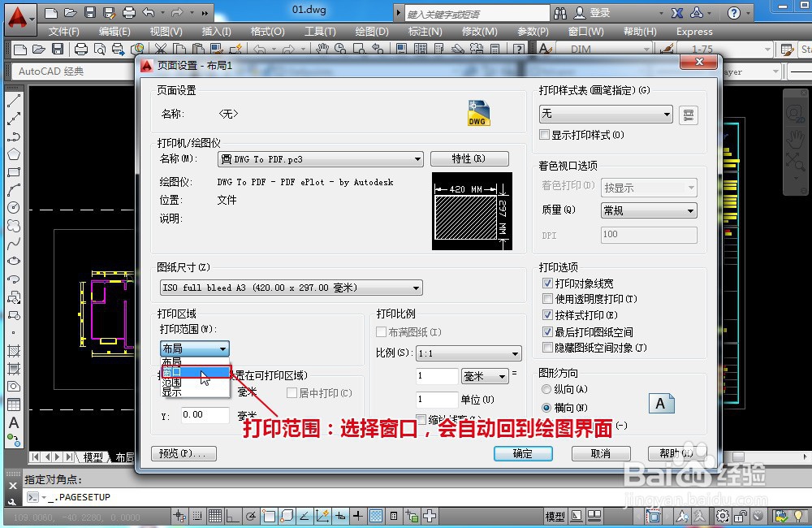Click the AutoCAD application logo button
This screenshot has width=812, height=528.
[x=19, y=18]
